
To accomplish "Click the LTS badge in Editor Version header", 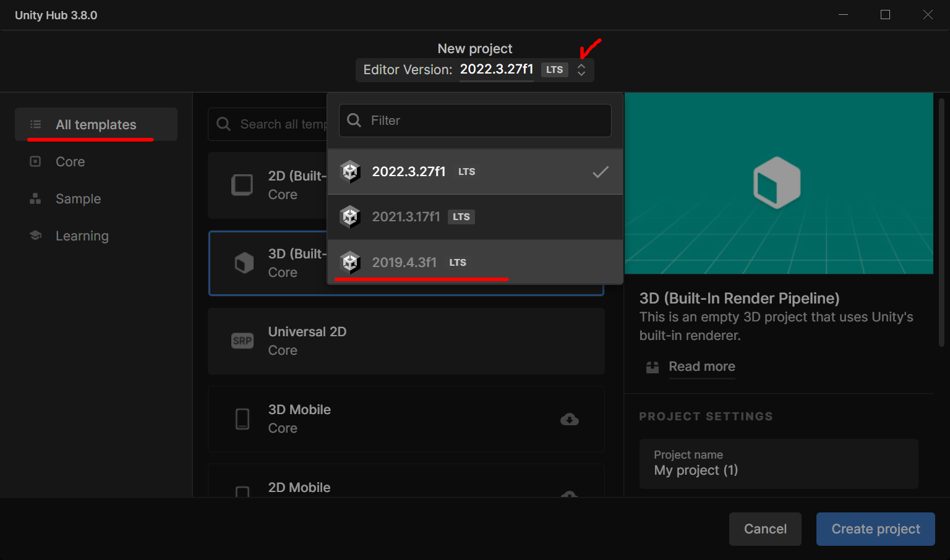I will pyautogui.click(x=555, y=70).
